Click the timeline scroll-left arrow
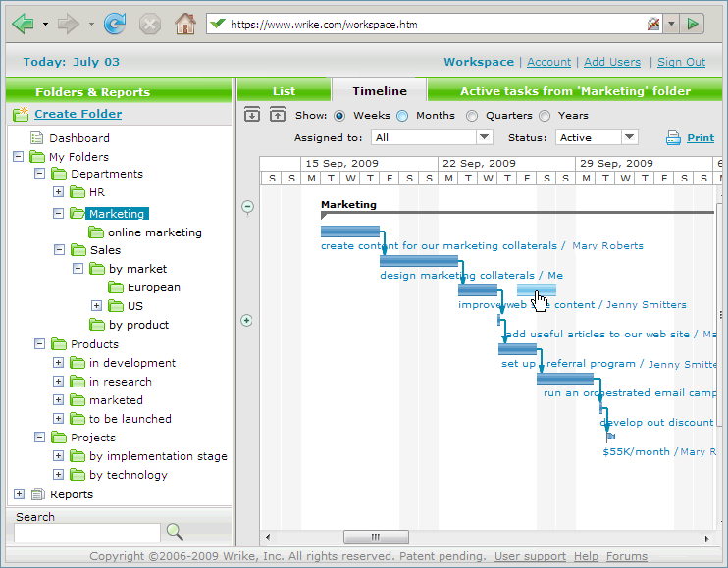This screenshot has height=568, width=728. pyautogui.click(x=268, y=538)
